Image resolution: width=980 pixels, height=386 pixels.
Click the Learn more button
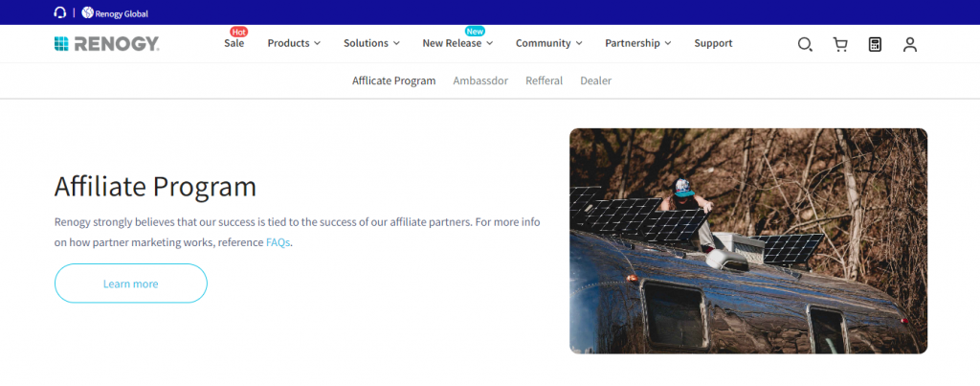pyautogui.click(x=130, y=284)
